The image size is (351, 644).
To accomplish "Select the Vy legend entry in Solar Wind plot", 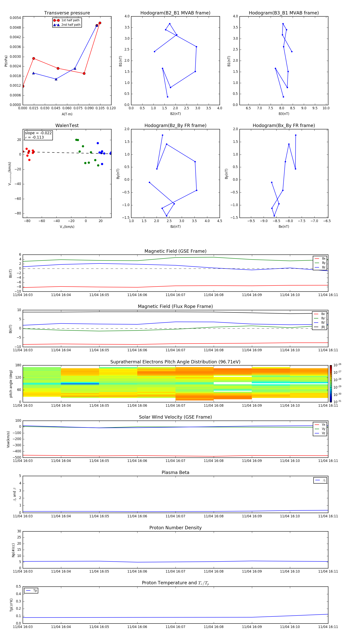I will tap(320, 429).
